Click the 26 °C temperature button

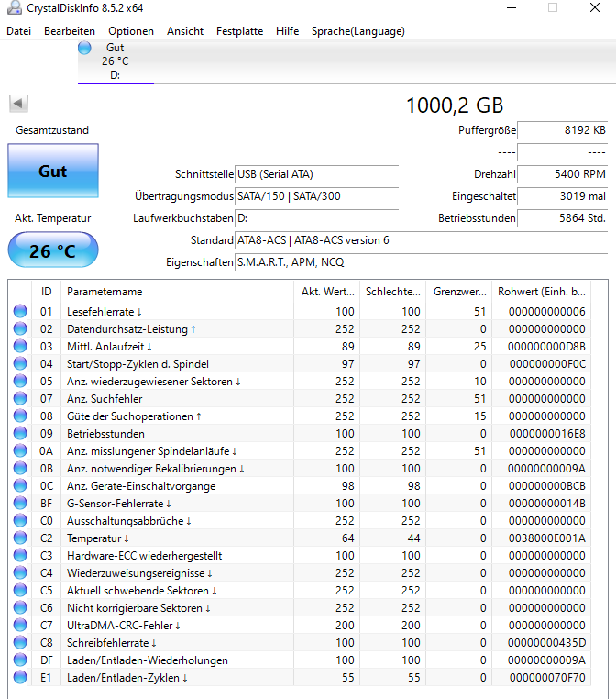[53, 250]
